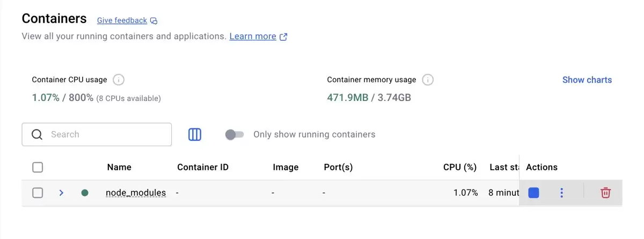
Task: Sort by the CPU (%) column header
Action: (460, 167)
